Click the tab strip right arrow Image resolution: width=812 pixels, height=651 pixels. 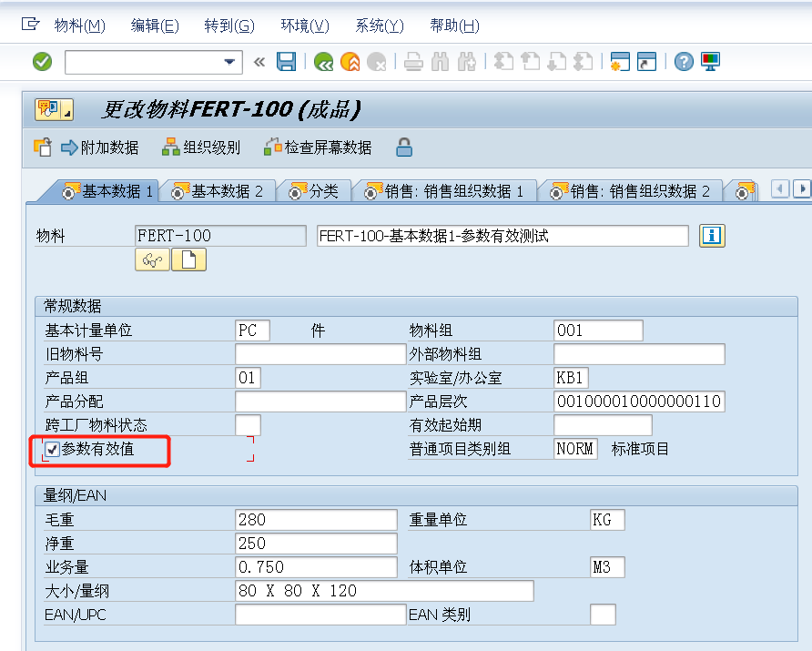[x=802, y=189]
